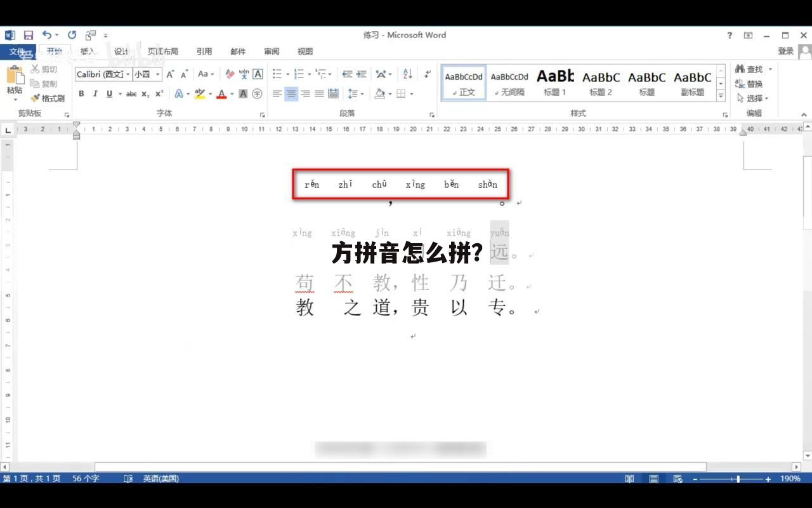Toggle italic formatting
The width and height of the screenshot is (812, 508).
tap(95, 94)
